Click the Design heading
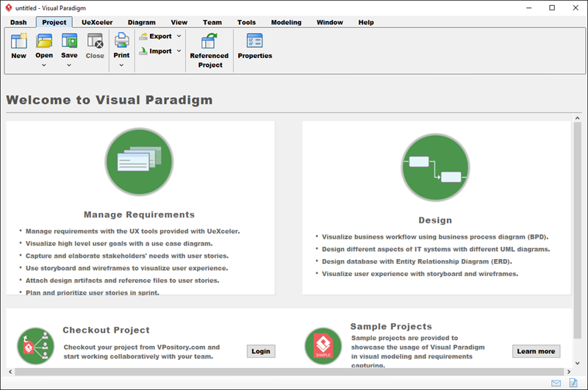This screenshot has width=588, height=390. click(x=435, y=220)
